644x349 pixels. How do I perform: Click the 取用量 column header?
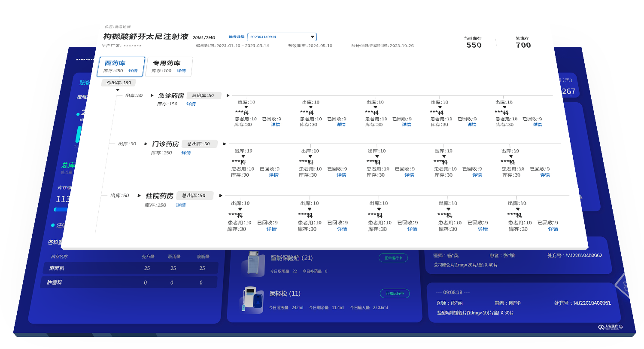174,257
